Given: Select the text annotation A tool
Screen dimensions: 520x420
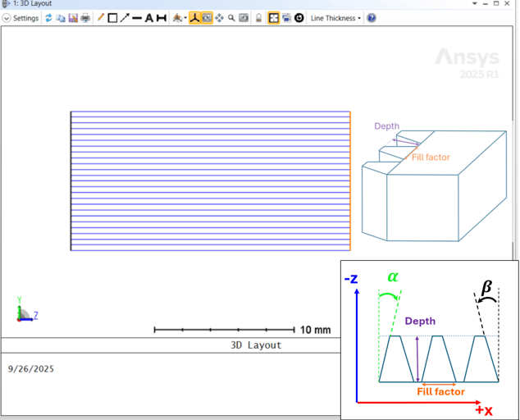Looking at the screenshot, I should point(149,18).
